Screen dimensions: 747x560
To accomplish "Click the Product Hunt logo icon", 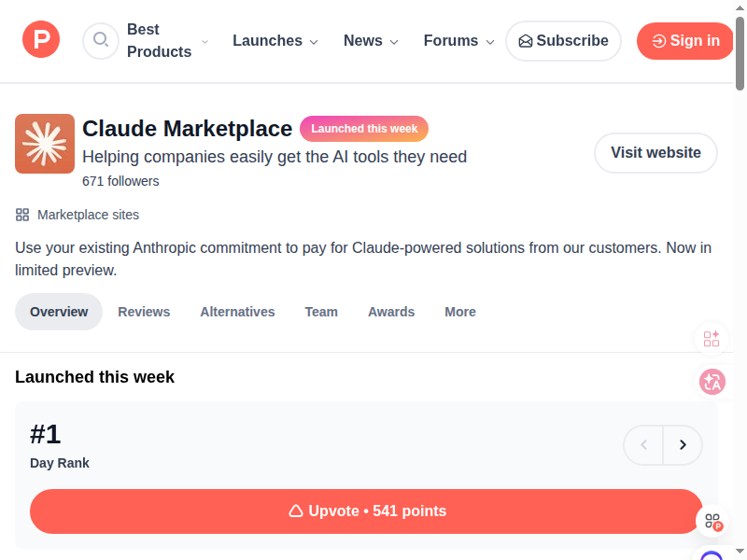I will 41,40.
